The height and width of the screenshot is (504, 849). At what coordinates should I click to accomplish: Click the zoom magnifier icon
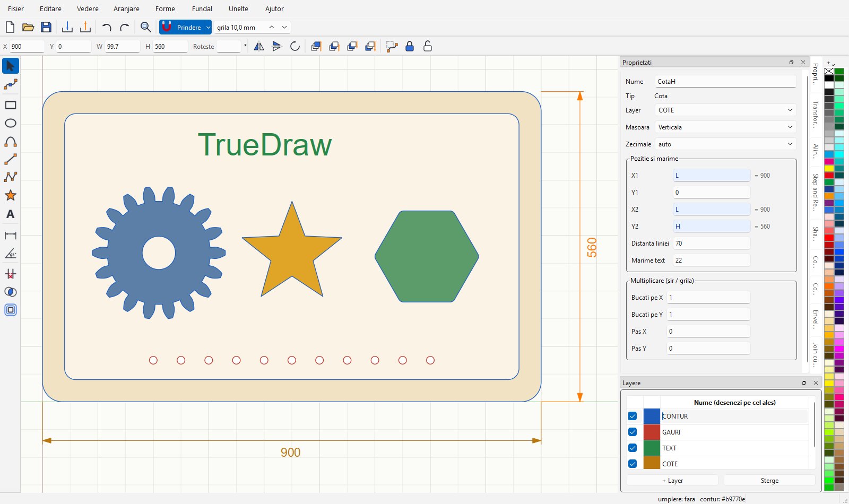point(145,27)
